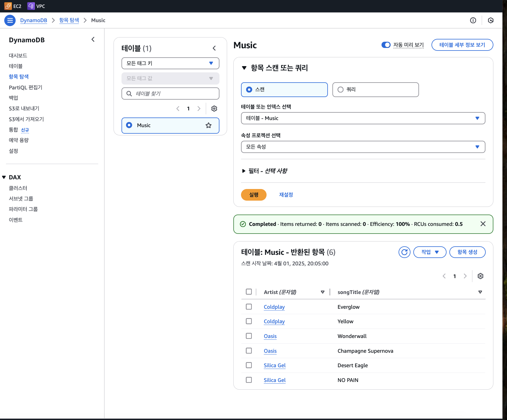Sort by the Artist column arrow

[322, 292]
